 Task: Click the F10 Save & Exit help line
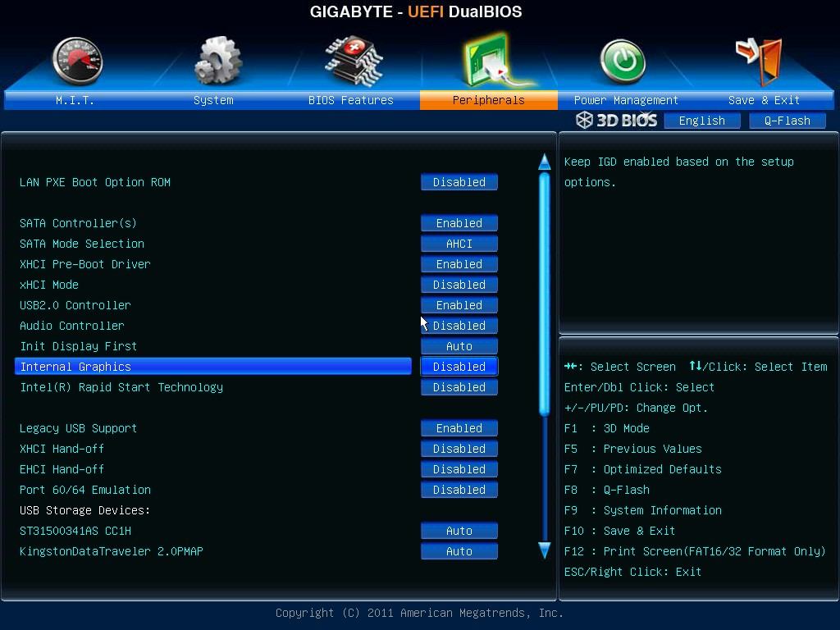click(x=619, y=531)
